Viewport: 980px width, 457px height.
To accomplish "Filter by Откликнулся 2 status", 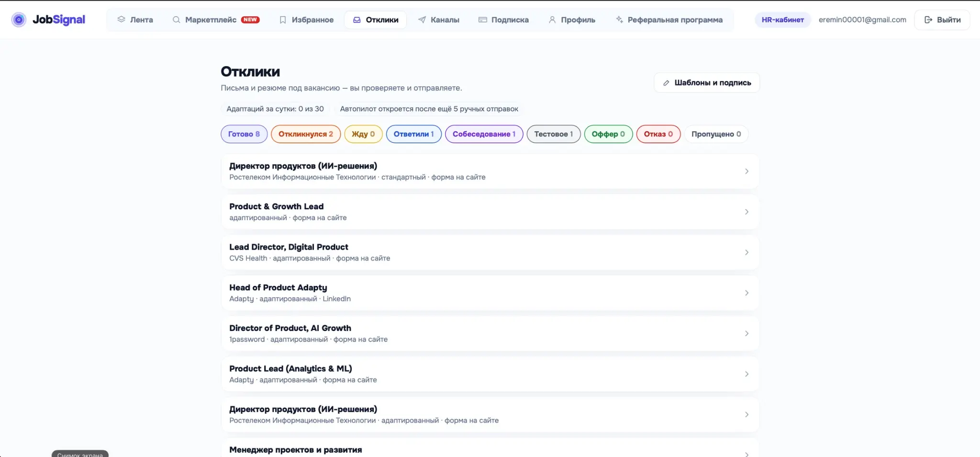I will click(x=306, y=134).
